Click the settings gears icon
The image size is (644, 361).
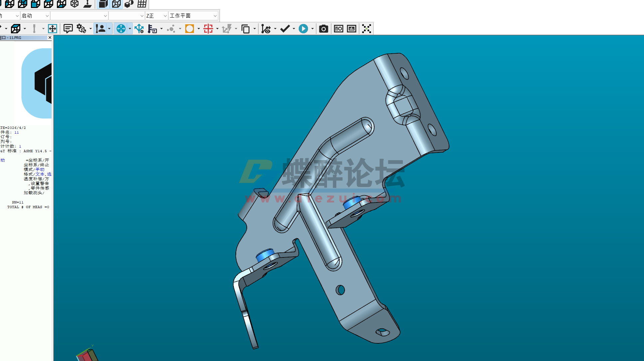pyautogui.click(x=81, y=29)
